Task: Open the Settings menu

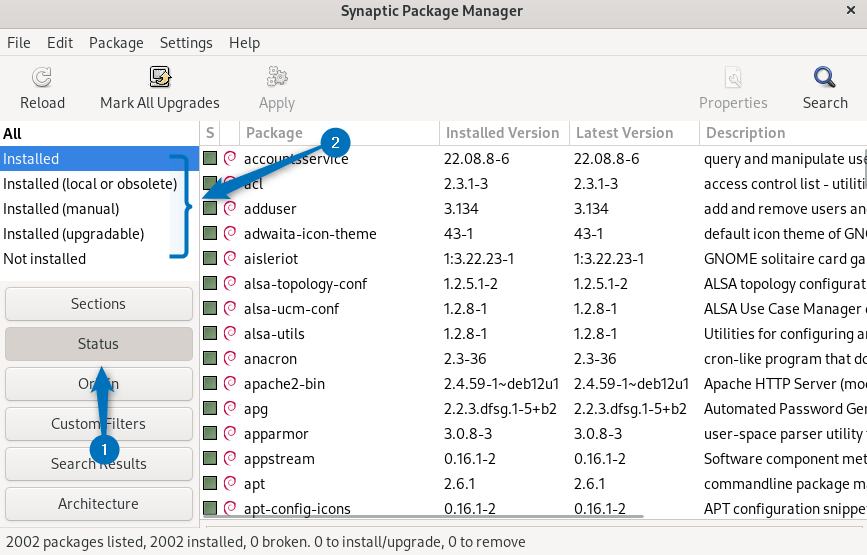Action: pos(186,43)
